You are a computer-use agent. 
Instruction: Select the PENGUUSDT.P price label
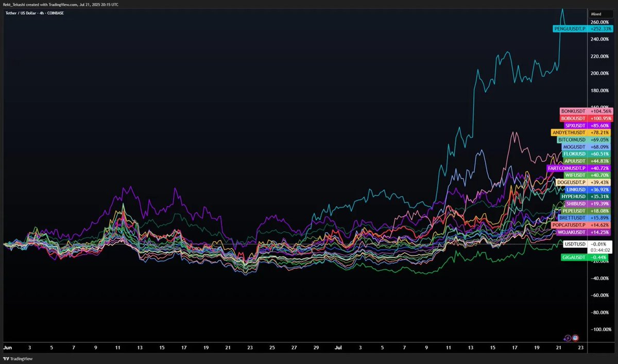[570, 29]
